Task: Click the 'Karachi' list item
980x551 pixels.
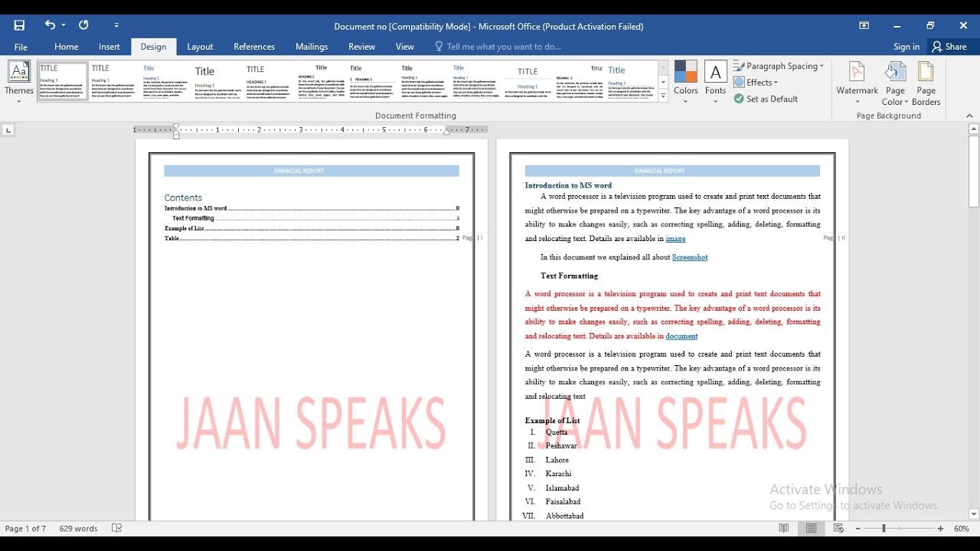Action: (559, 474)
